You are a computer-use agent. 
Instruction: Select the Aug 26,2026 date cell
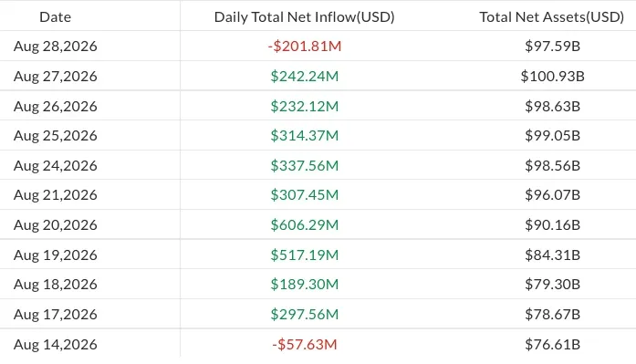(x=55, y=106)
